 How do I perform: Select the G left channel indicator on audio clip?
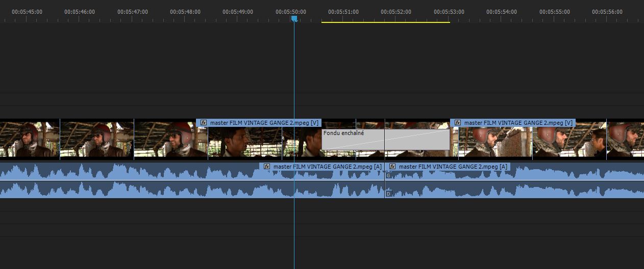(388, 175)
